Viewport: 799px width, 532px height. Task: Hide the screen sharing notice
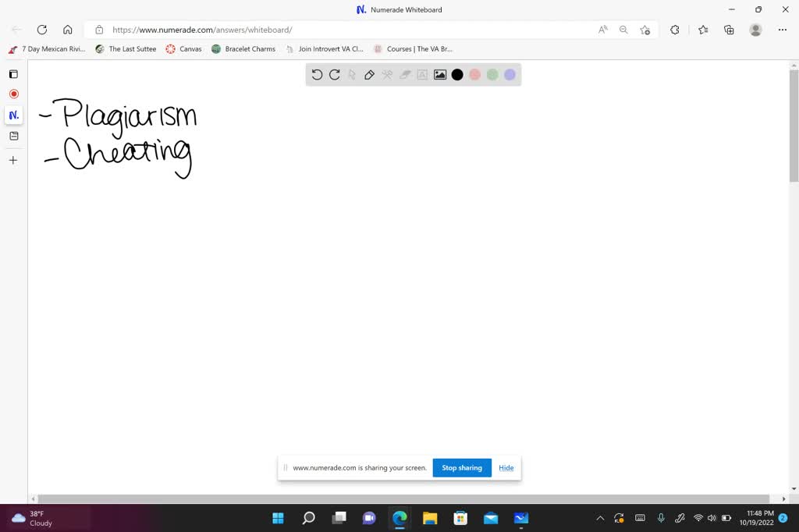coord(506,468)
